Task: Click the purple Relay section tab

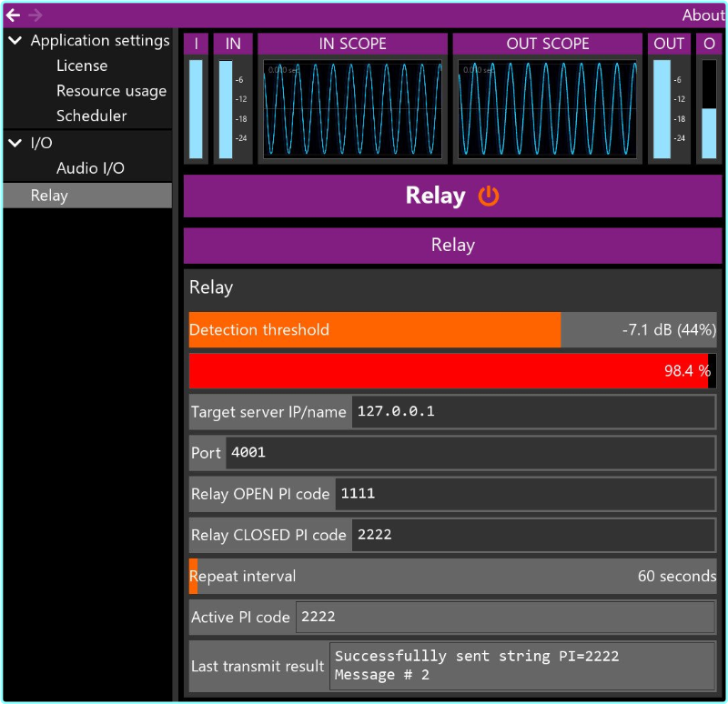Action: 452,246
